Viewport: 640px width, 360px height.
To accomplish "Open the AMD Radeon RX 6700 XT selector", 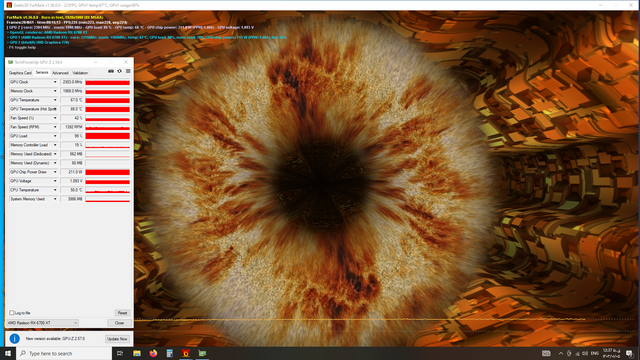I will (x=42, y=323).
